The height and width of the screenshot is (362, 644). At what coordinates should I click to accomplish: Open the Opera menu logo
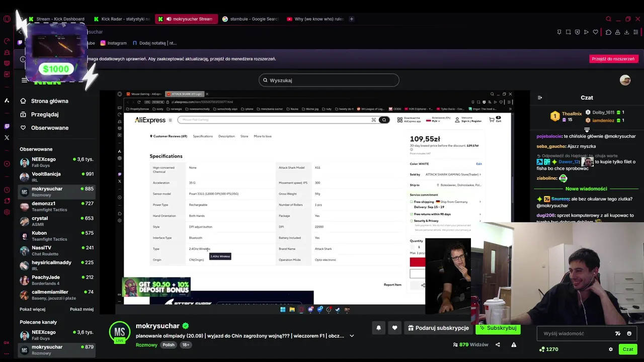pos(7,19)
